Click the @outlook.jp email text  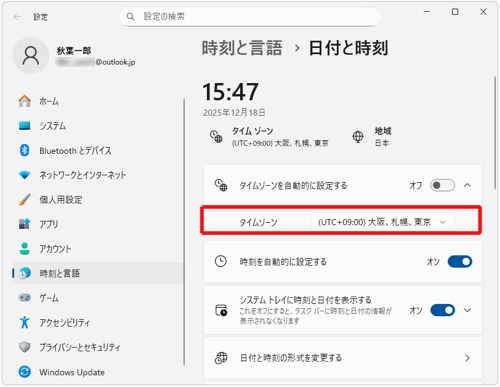click(115, 62)
